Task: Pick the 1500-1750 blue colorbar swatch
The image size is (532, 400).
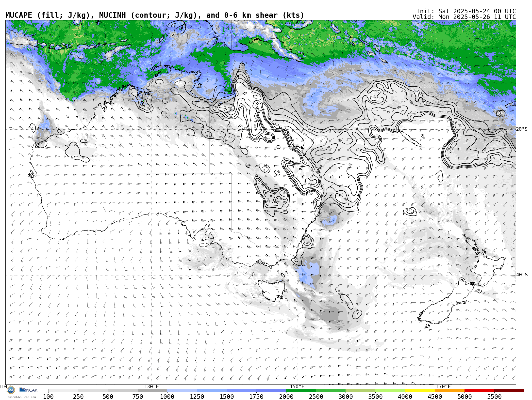Action: click(242, 391)
